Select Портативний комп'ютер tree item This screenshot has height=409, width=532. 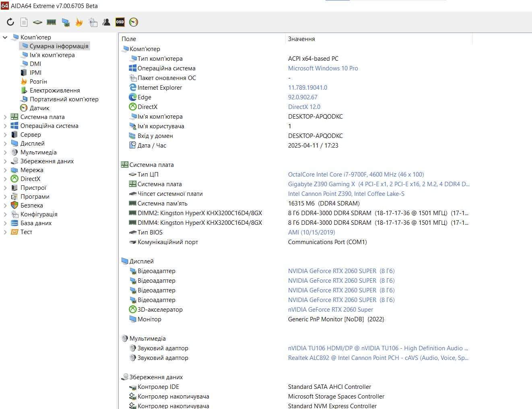[x=64, y=99]
